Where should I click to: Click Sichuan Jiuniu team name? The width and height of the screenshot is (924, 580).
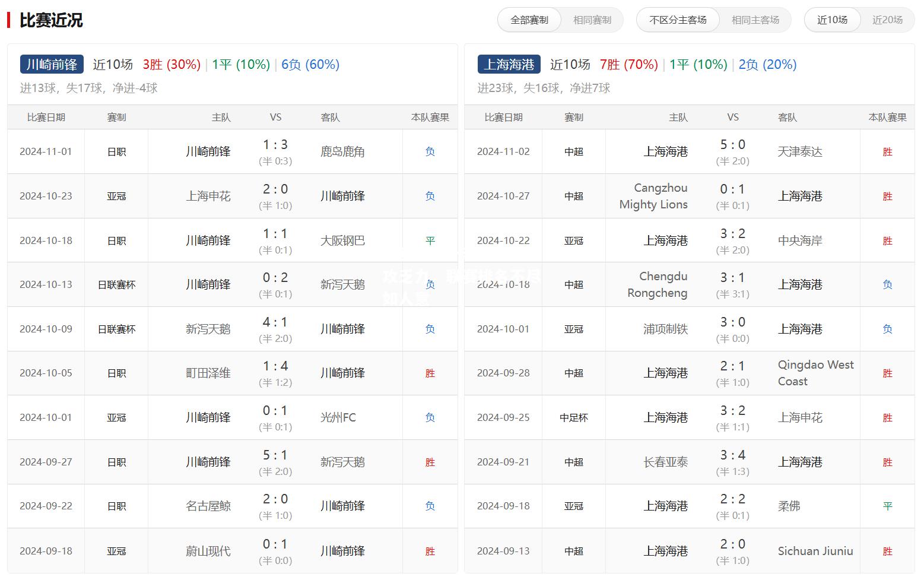815,551
